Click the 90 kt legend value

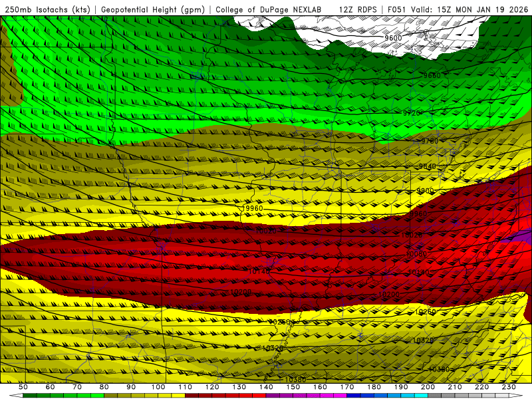(131, 387)
